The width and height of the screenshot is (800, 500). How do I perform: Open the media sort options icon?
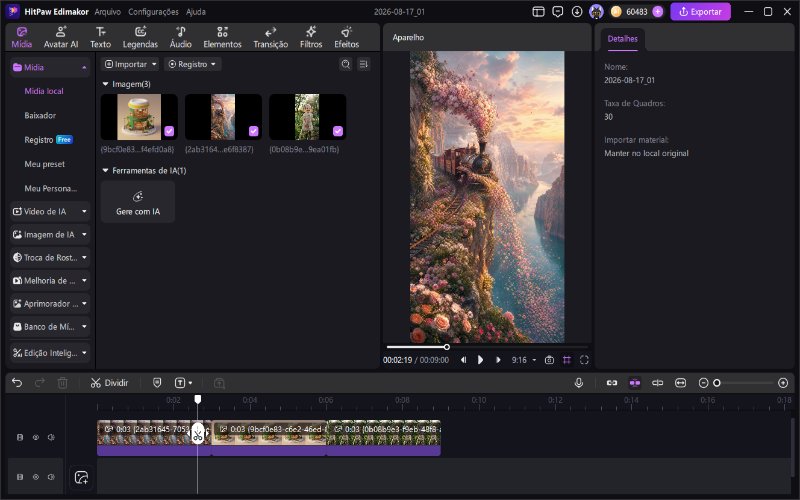point(363,64)
